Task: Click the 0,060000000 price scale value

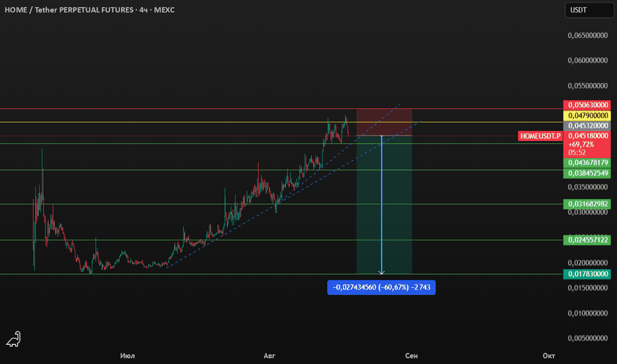Action: click(587, 60)
